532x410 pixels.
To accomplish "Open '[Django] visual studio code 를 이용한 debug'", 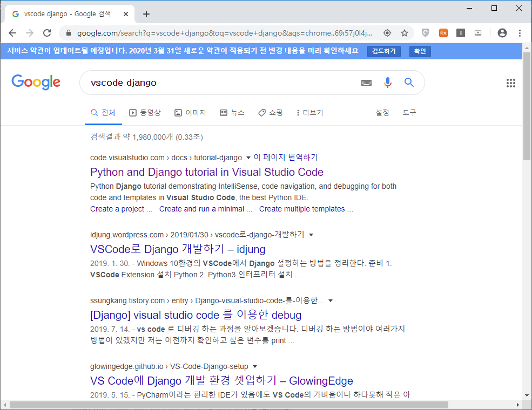I will click(x=196, y=315).
